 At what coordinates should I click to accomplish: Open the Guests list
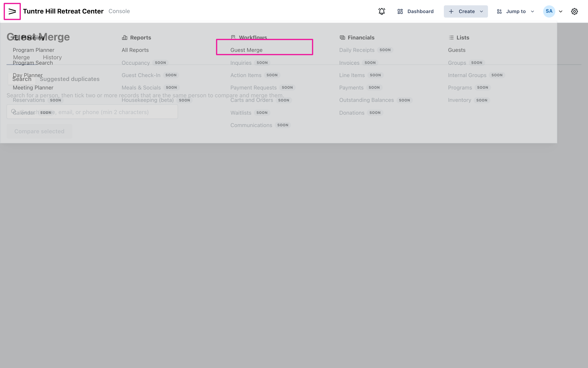point(457,50)
